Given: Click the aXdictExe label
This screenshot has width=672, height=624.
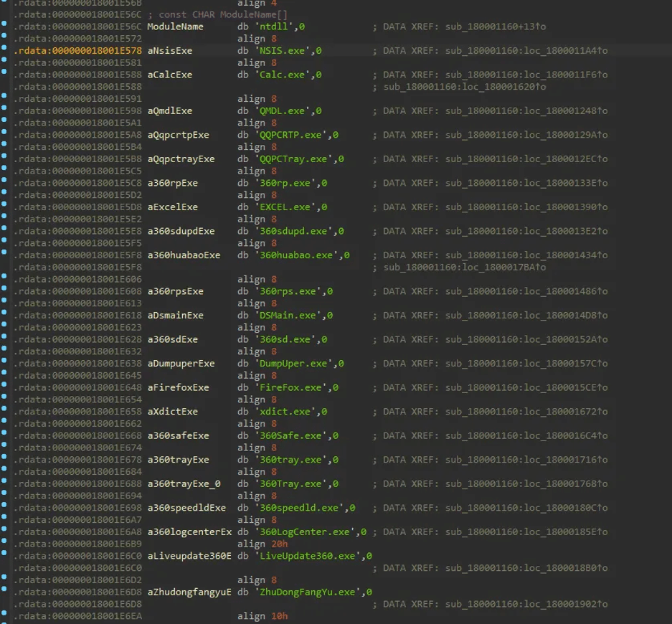Looking at the screenshot, I should click(173, 412).
